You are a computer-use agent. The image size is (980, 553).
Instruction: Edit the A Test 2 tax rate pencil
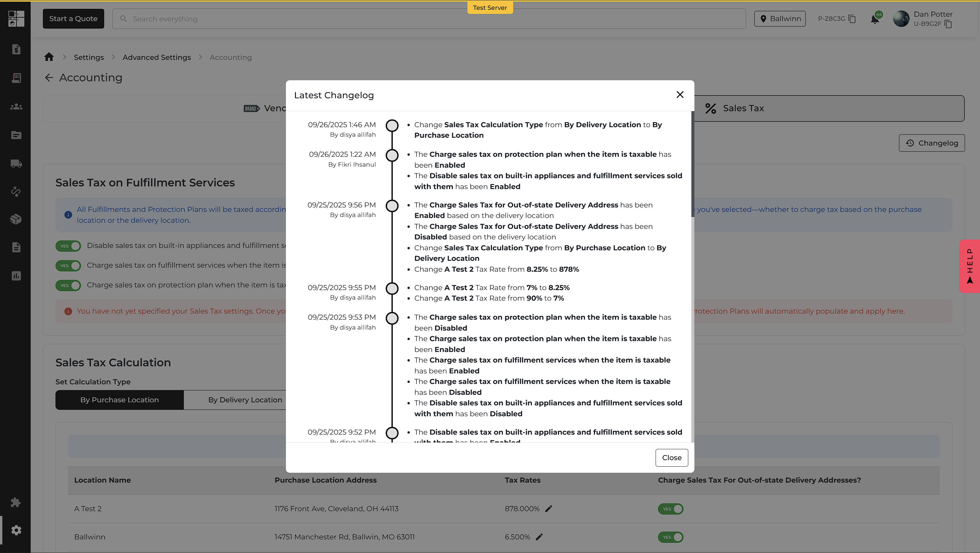(x=549, y=508)
